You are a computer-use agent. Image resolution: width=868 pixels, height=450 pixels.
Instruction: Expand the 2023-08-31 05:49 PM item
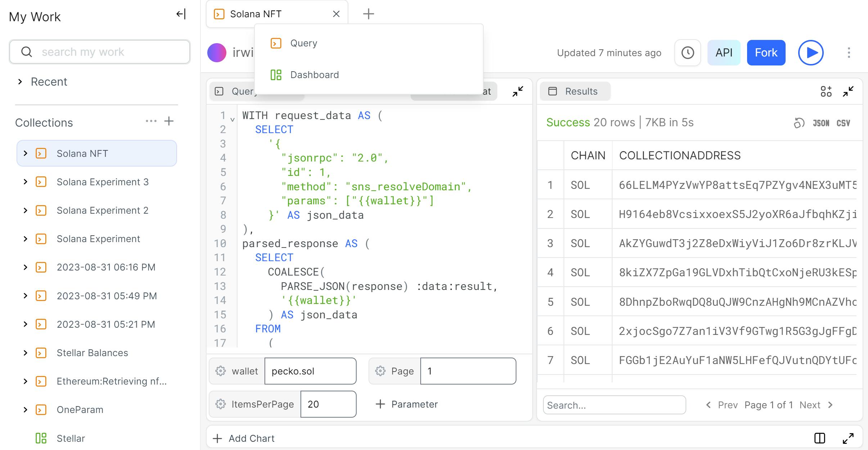(25, 296)
